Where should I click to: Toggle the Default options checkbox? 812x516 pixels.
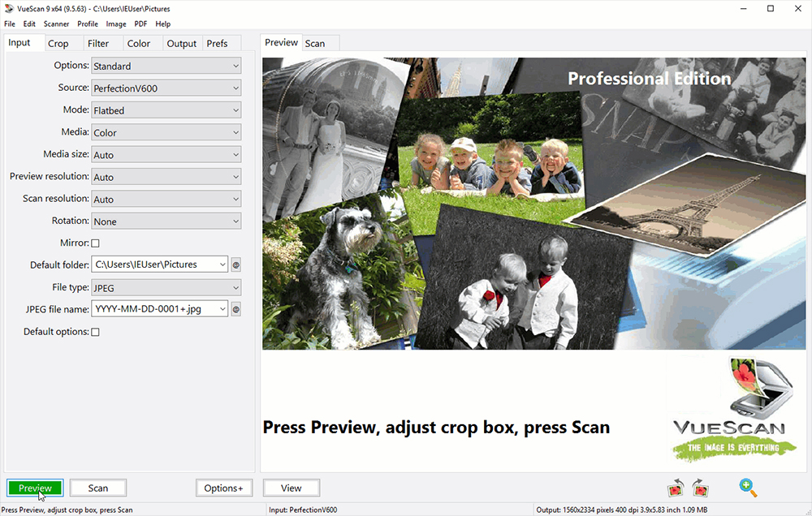[x=95, y=332]
